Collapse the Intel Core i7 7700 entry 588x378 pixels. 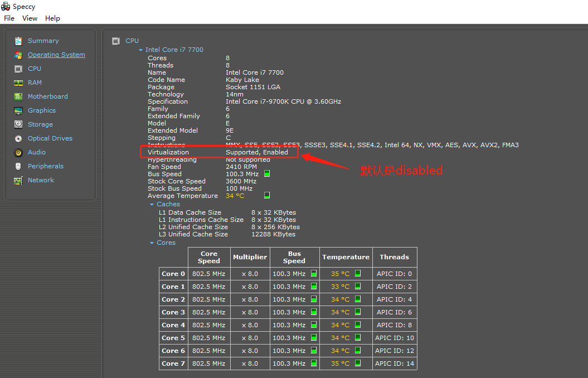pyautogui.click(x=140, y=49)
